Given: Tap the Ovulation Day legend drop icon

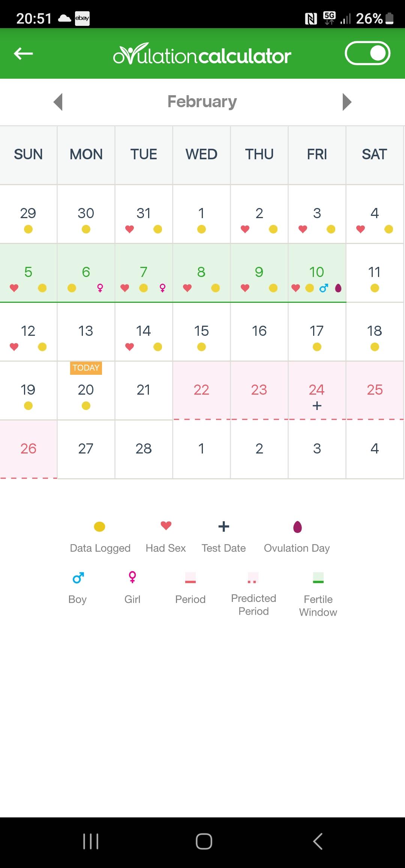Looking at the screenshot, I should [x=297, y=527].
